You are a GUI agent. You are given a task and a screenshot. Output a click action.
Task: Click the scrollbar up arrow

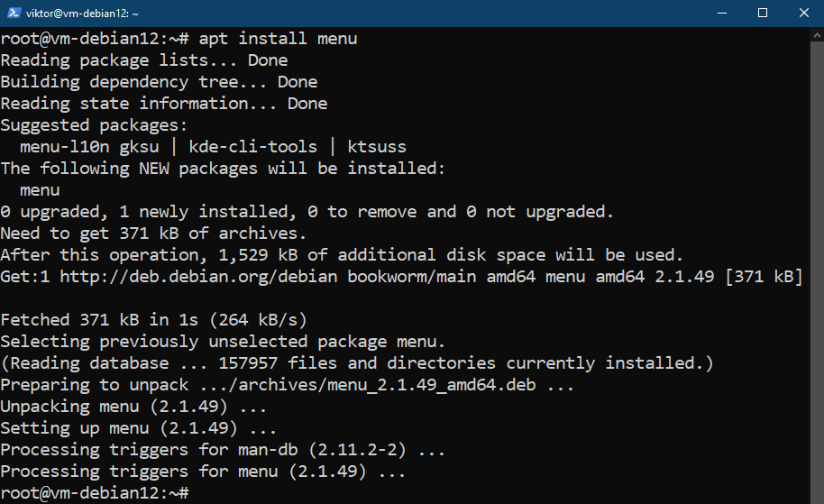click(x=817, y=36)
